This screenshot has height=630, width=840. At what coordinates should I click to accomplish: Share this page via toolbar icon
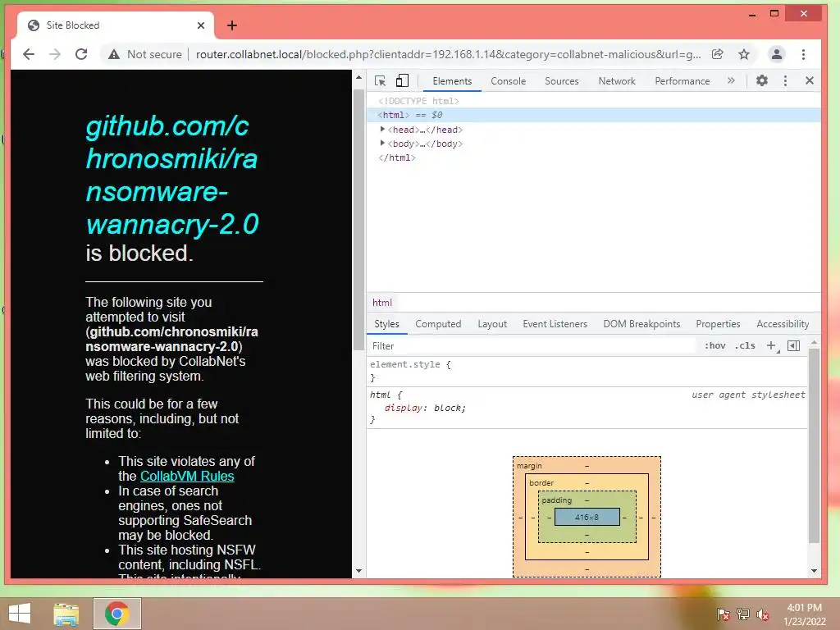717,54
